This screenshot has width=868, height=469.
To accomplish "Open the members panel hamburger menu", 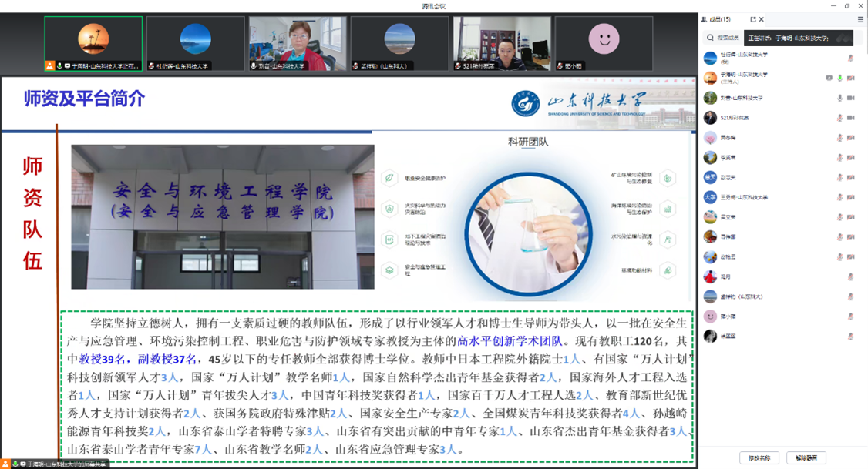I will (x=860, y=19).
